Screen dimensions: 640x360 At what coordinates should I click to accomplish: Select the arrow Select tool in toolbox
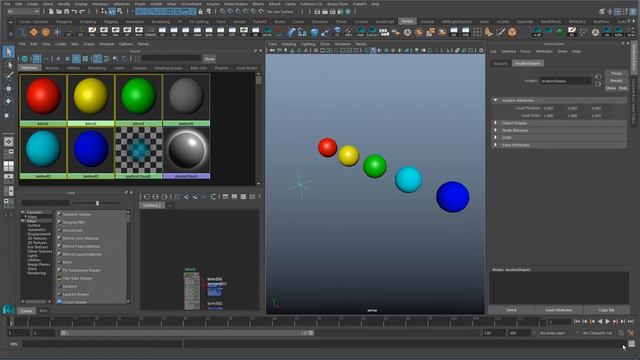8,52
